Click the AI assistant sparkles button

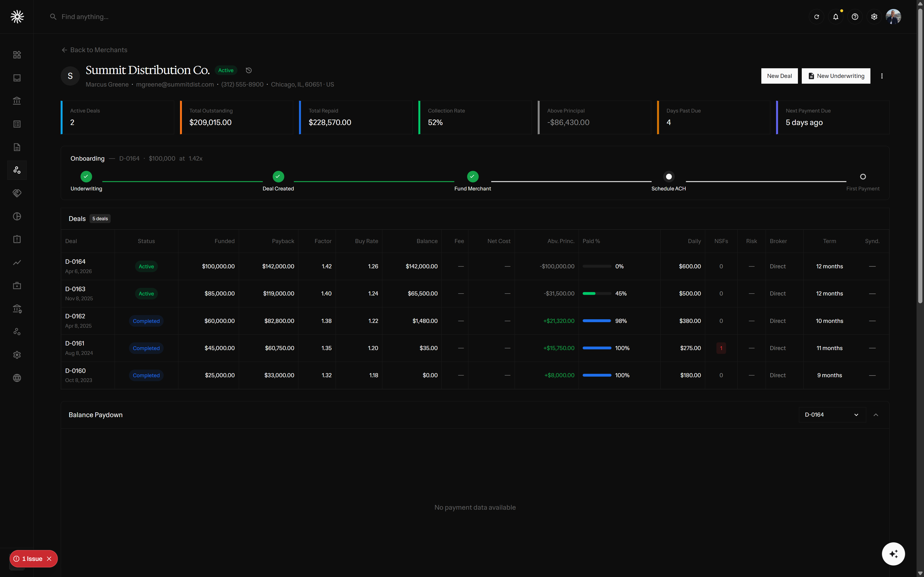pos(893,554)
